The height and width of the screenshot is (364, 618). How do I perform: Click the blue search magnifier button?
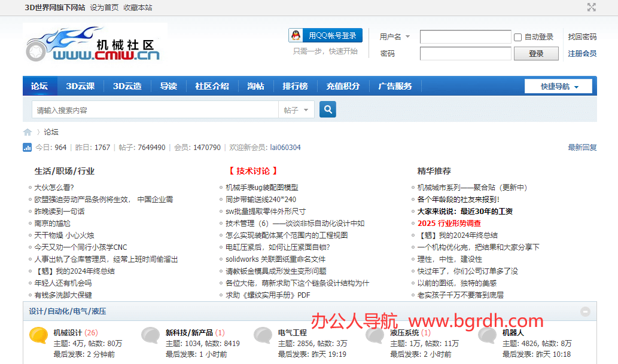(327, 109)
